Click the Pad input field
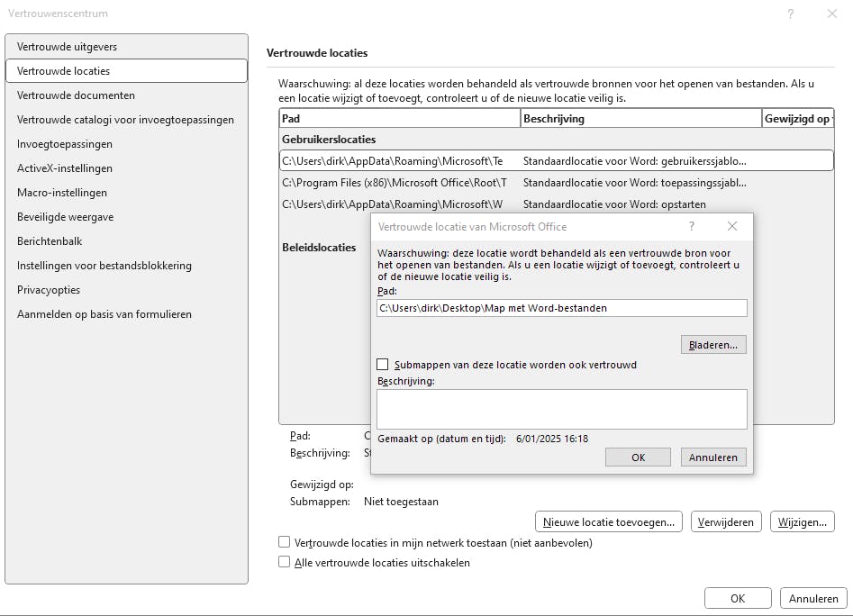Viewport: 853px width, 616px height. click(x=561, y=308)
